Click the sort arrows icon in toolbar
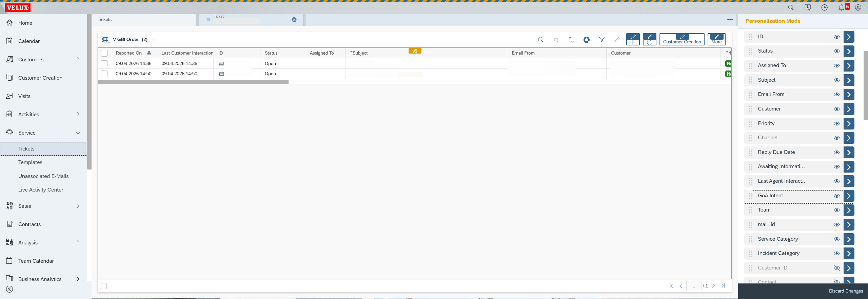 point(571,40)
